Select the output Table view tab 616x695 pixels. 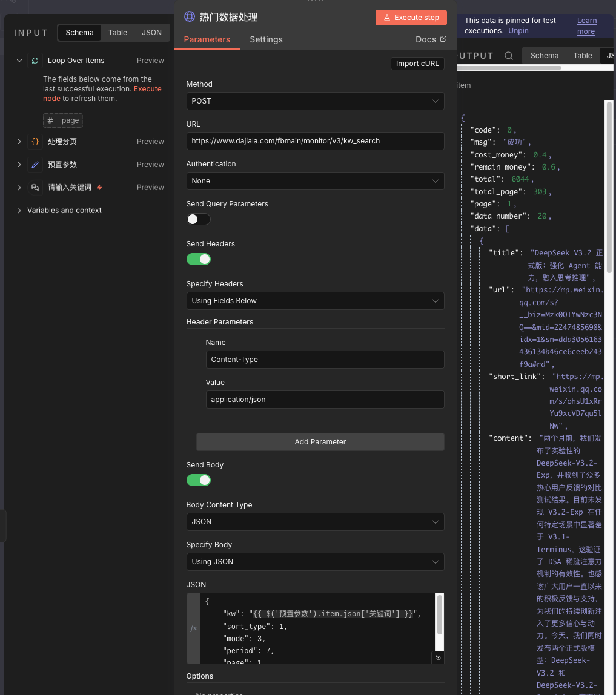[x=582, y=56]
